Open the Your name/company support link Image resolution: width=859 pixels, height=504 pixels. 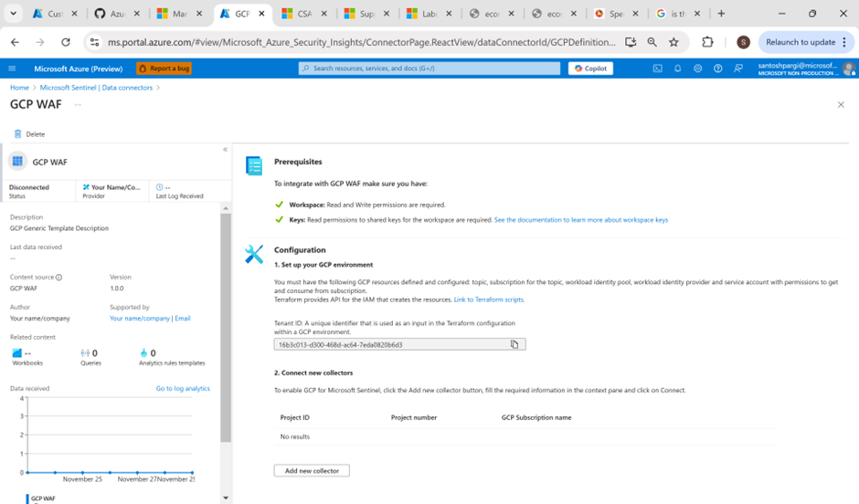tap(140, 319)
